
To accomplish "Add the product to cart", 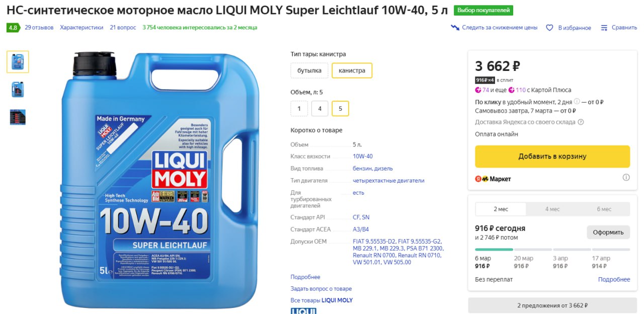I will [x=552, y=156].
